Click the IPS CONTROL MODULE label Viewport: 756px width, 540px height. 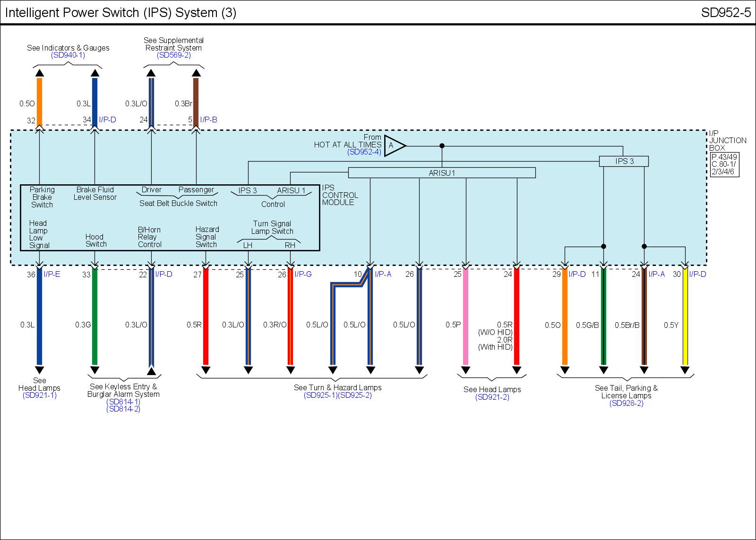click(x=340, y=195)
